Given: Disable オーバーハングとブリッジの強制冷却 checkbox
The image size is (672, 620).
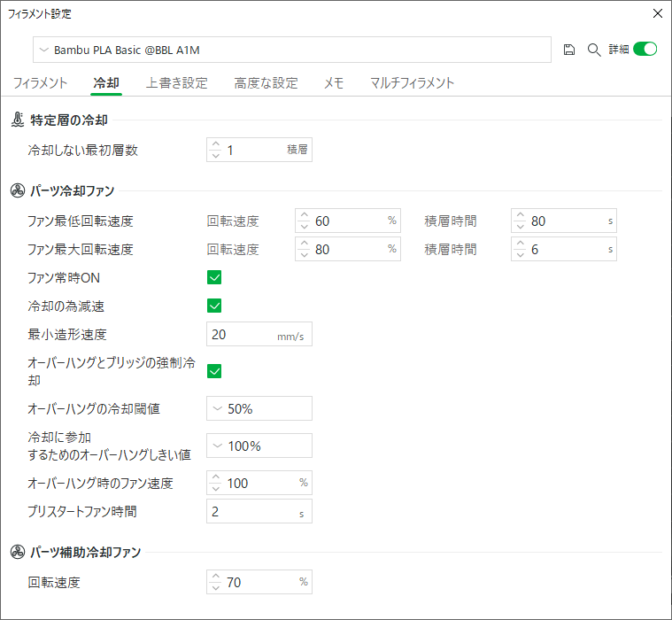Looking at the screenshot, I should click(214, 371).
